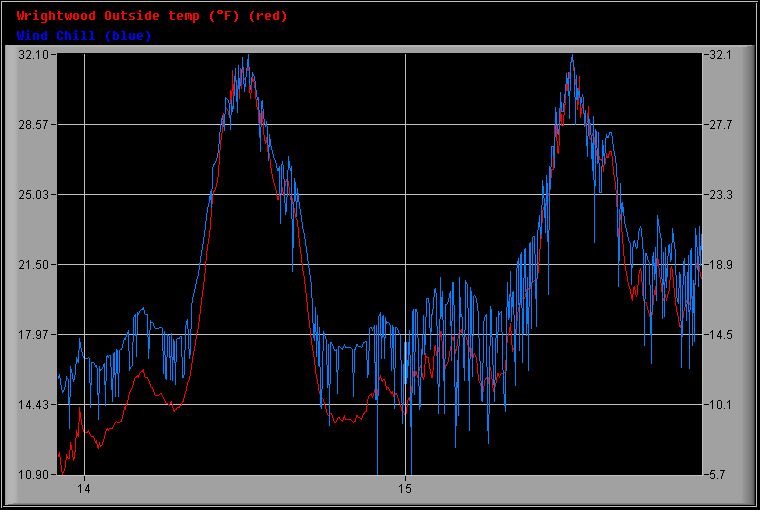The width and height of the screenshot is (760, 510).
Task: Click the red Wrightwood Outside temp legend label
Action: (x=152, y=15)
